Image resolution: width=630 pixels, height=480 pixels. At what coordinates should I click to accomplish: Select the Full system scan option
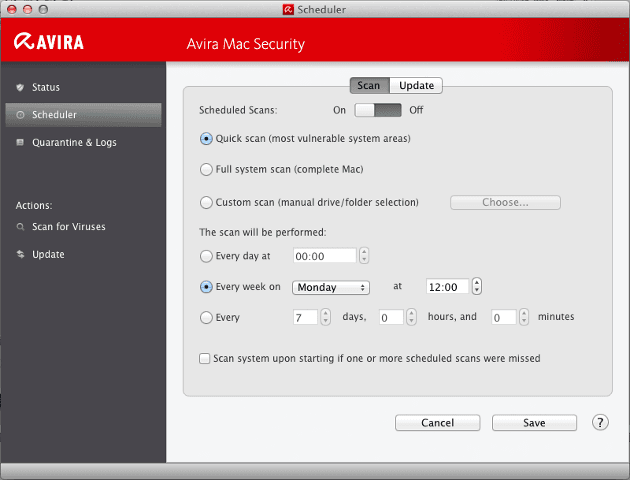point(207,170)
